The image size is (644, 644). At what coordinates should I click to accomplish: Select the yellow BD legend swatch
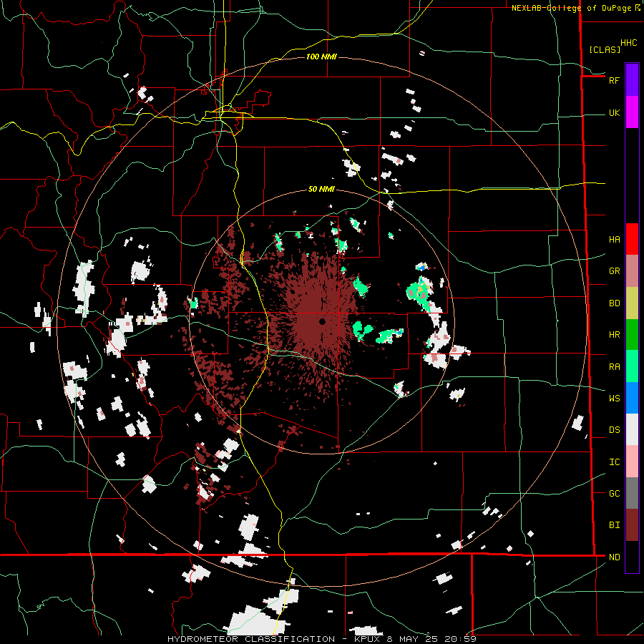[632, 303]
